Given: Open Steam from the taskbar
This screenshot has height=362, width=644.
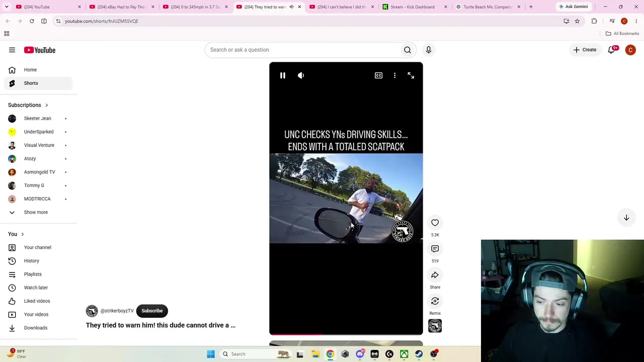Looking at the screenshot, I should (419, 354).
